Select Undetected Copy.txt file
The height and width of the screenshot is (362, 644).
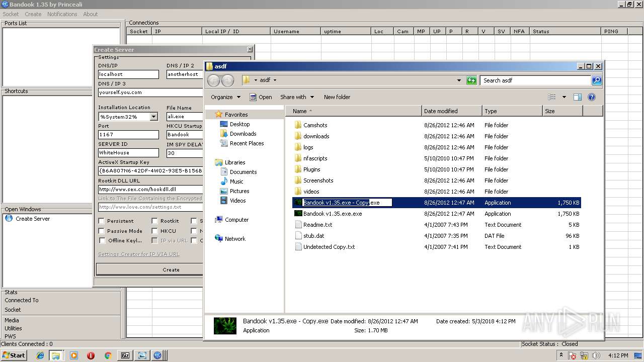[329, 247]
